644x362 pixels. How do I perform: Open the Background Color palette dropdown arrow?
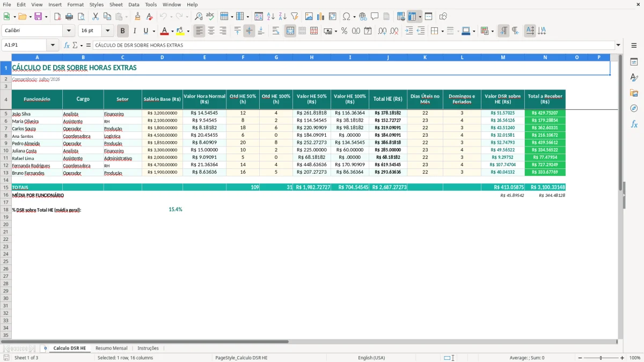pos(188,31)
